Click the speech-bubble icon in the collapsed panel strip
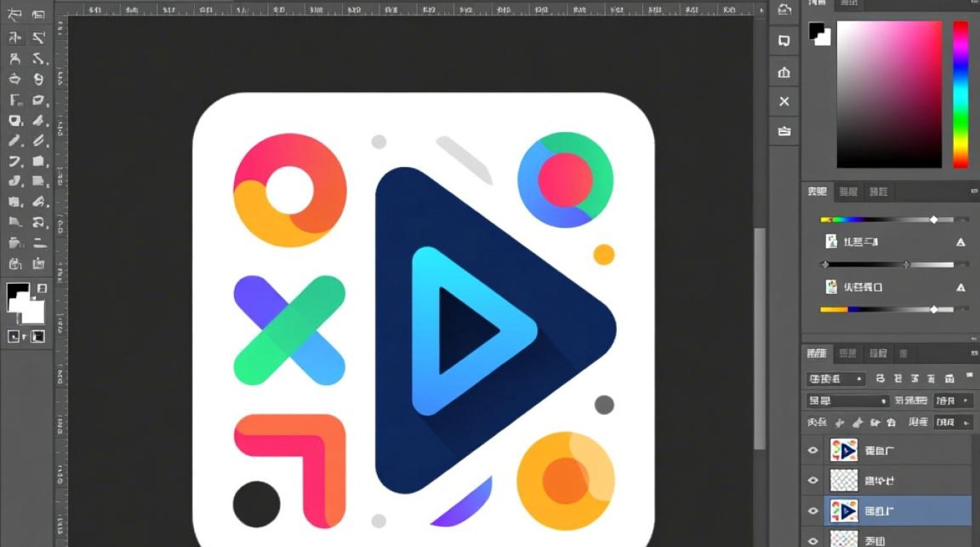 click(x=784, y=40)
